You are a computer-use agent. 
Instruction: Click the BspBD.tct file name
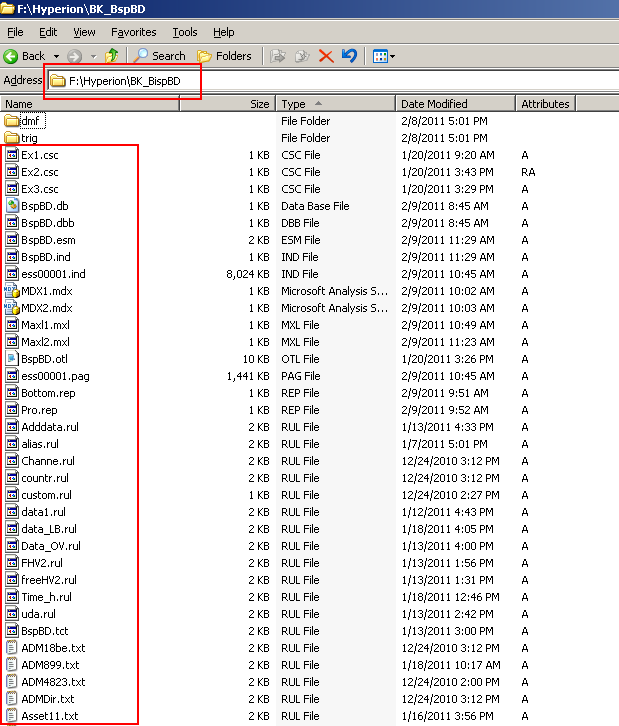(45, 631)
